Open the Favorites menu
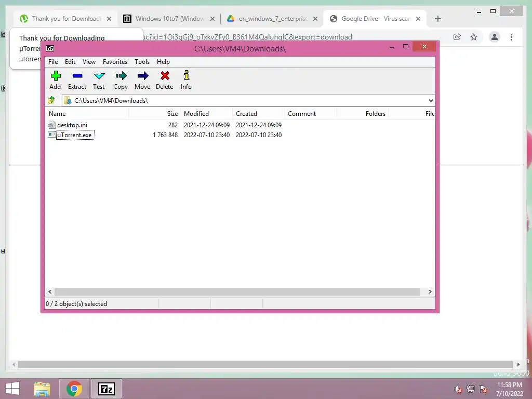The image size is (532, 399). pos(115,62)
